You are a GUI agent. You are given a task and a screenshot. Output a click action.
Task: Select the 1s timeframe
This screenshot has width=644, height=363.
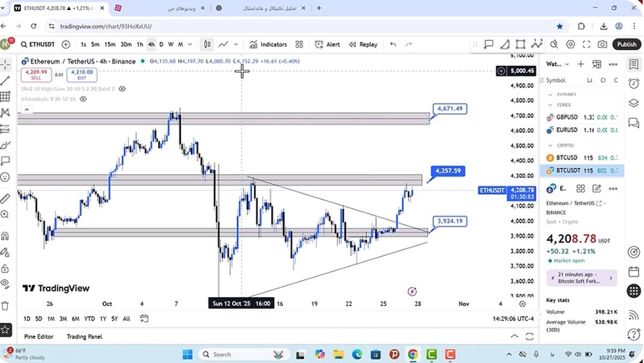click(x=83, y=45)
